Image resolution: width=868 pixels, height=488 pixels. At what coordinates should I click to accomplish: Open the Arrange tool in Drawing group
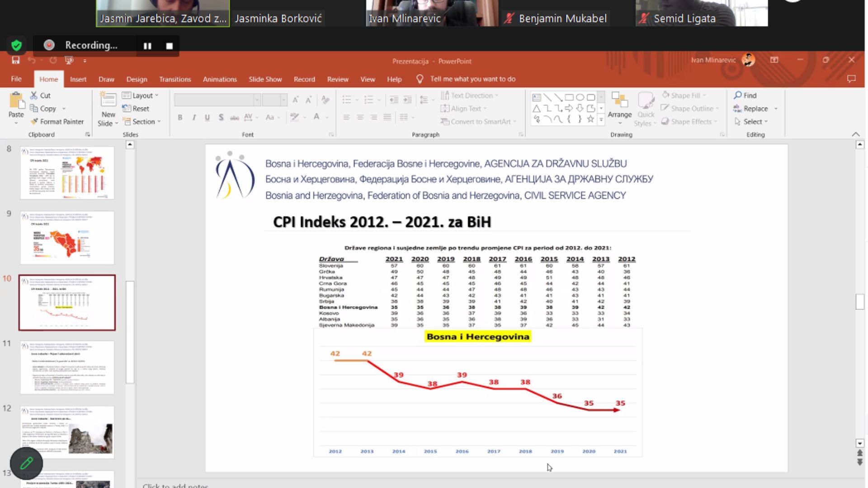[x=619, y=106]
